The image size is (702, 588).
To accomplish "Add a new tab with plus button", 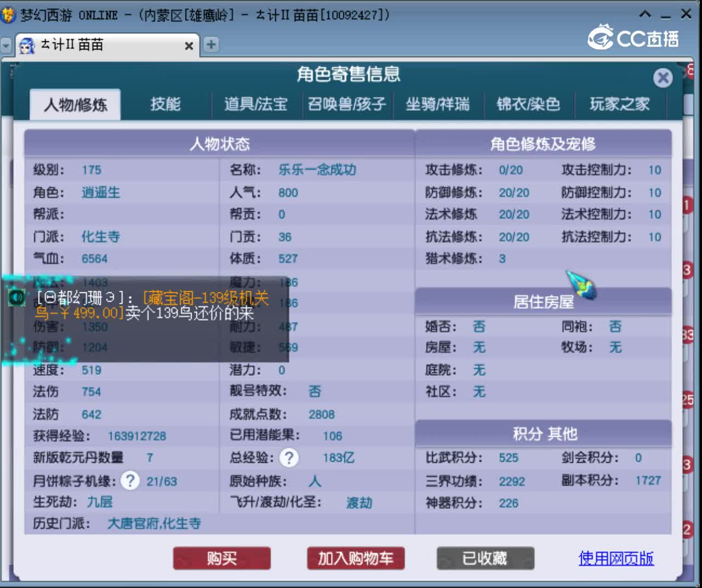I will click(x=211, y=44).
